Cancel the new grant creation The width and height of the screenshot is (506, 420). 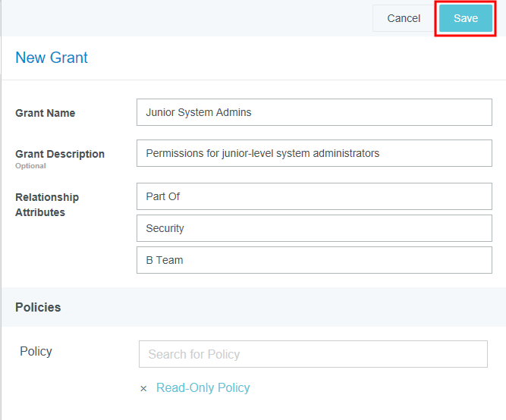403,18
